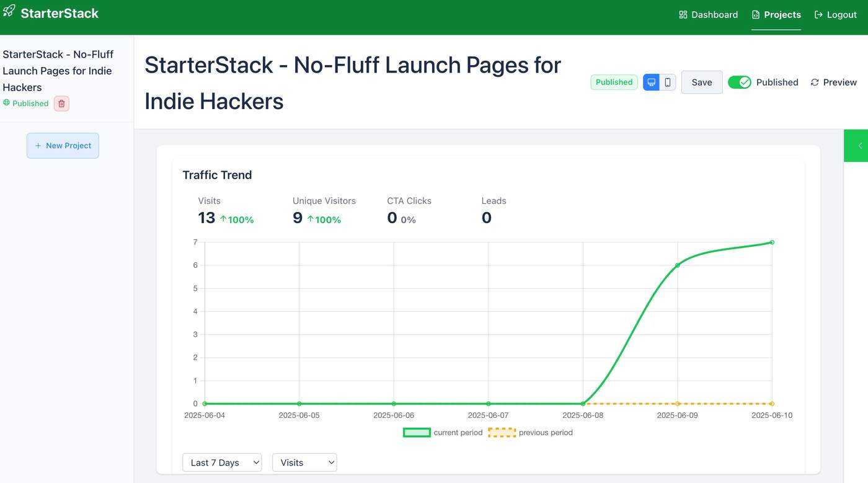Open the Last 7 Days dropdown

(x=222, y=463)
